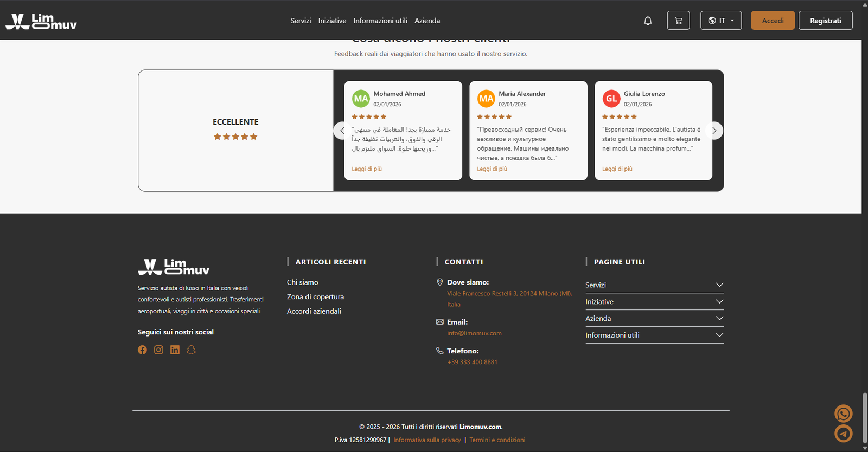Open the Servizi menu in header

(x=301, y=21)
